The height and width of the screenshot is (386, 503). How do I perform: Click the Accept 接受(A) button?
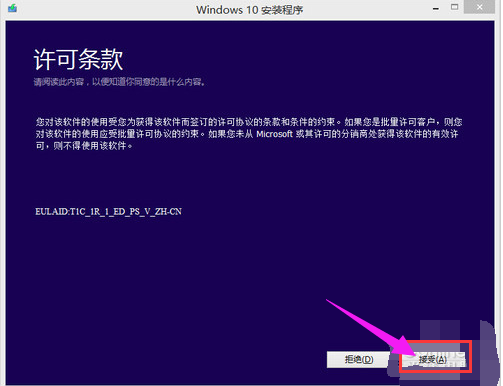tap(433, 360)
